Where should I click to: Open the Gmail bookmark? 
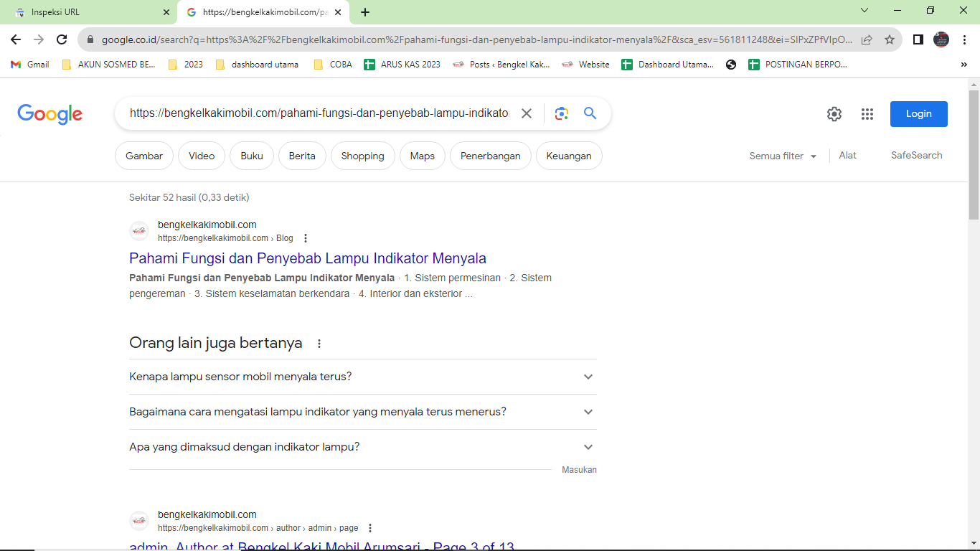(30, 65)
